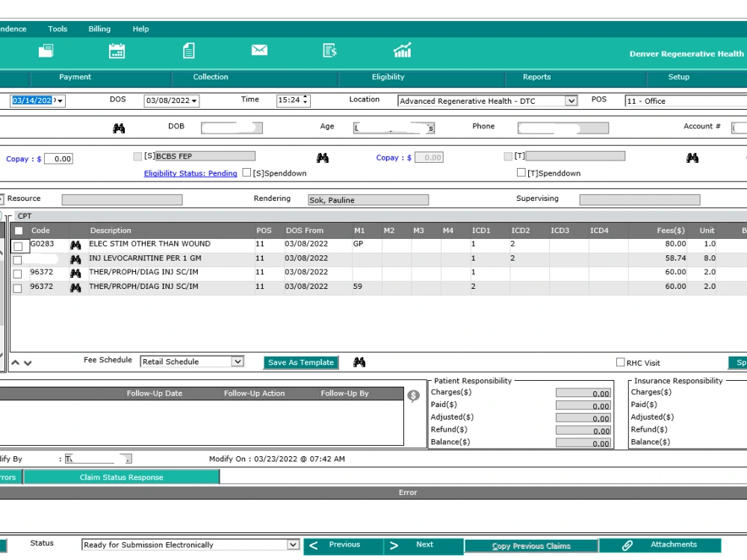Screen dimensions: 747x560
Task: Click the stacked notes toolbar icon
Action: pos(46,51)
